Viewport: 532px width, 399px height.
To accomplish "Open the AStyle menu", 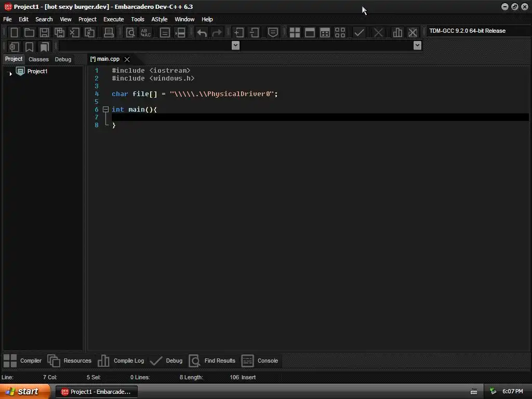I will click(159, 19).
